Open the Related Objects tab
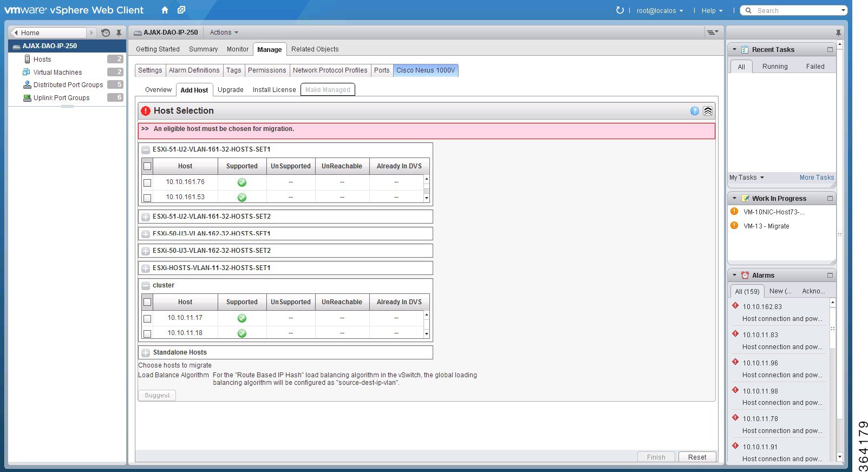Screen dimensions: 868x472 (315, 49)
